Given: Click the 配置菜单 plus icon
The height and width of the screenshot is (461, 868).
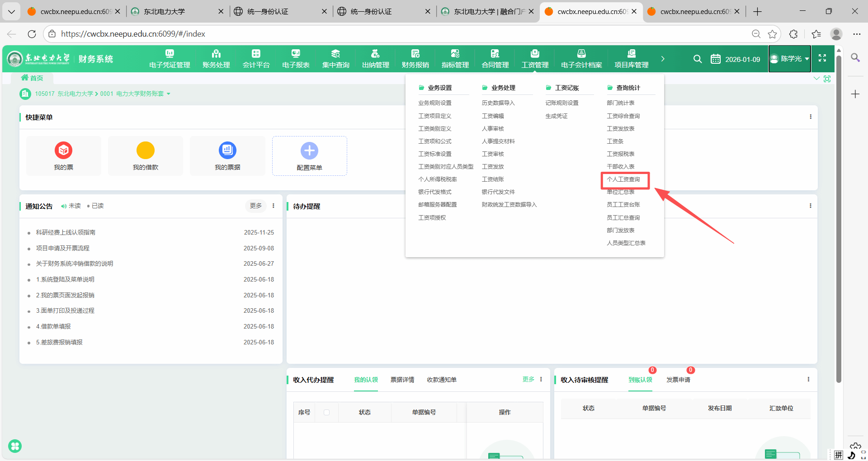Looking at the screenshot, I should point(309,151).
